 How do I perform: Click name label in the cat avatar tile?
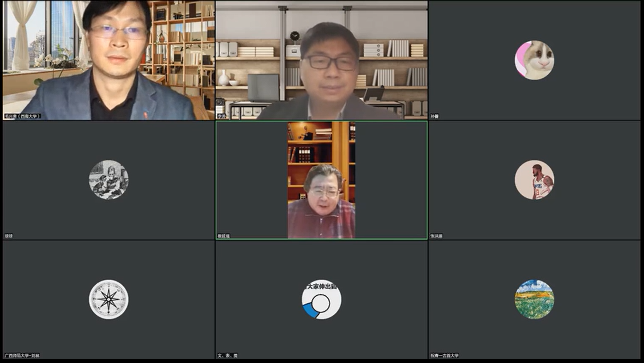pyautogui.click(x=434, y=117)
